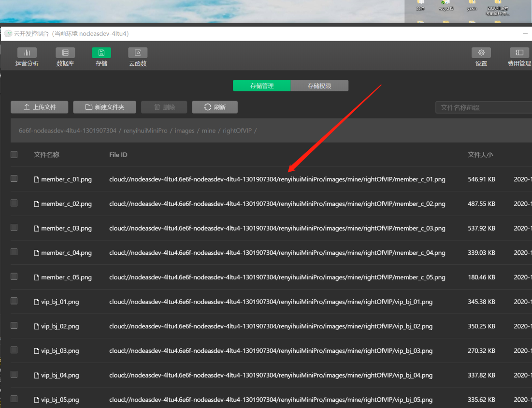Click the file icon for member_c_01.png
The image size is (532, 408).
[x=36, y=179]
